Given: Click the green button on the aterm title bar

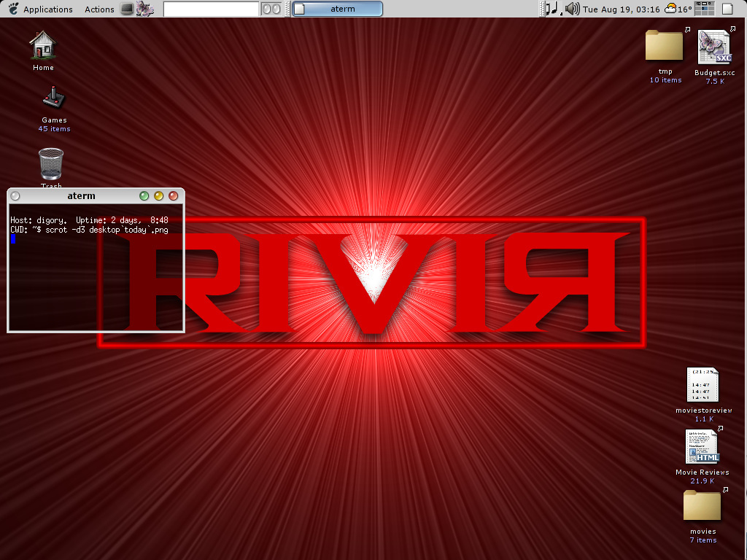Looking at the screenshot, I should (x=144, y=195).
